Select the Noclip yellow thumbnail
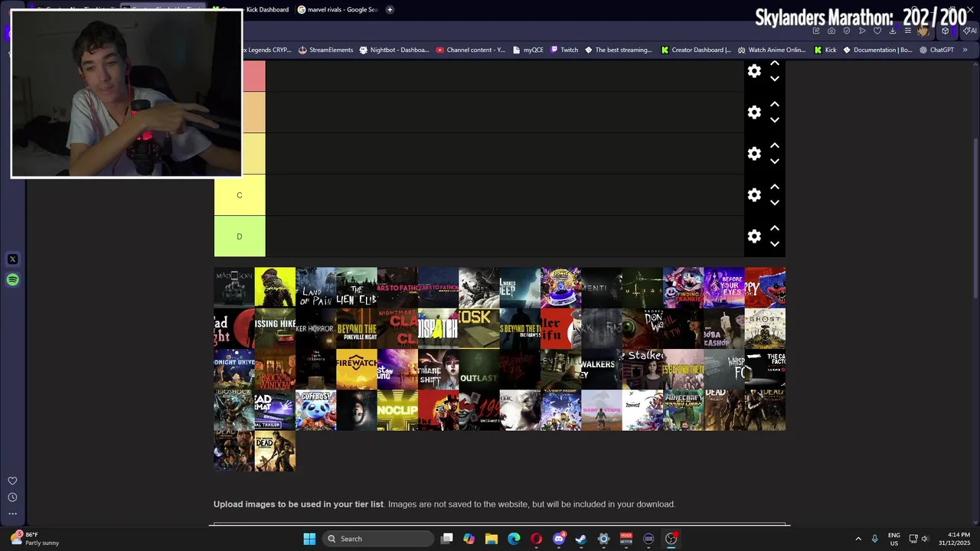 [397, 410]
